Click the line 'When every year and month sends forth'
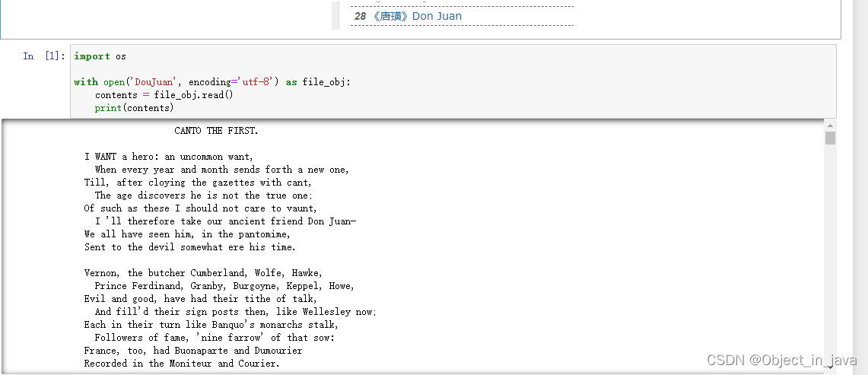The width and height of the screenshot is (868, 375). pyautogui.click(x=222, y=170)
